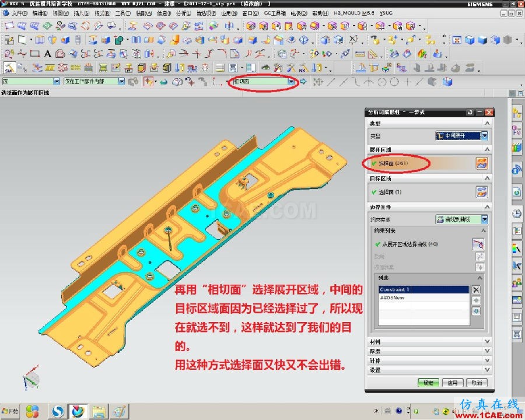Toggle the Enable Snap Point button

click(x=318, y=82)
